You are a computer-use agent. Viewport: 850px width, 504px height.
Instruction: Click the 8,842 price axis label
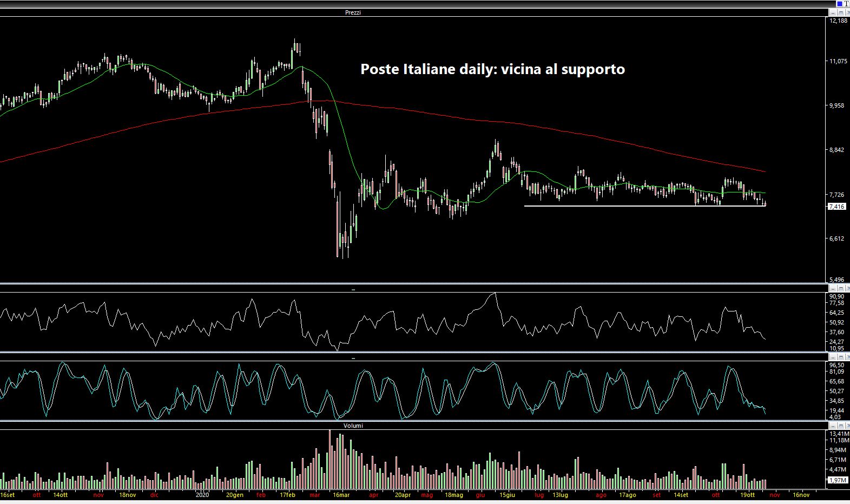coord(836,150)
